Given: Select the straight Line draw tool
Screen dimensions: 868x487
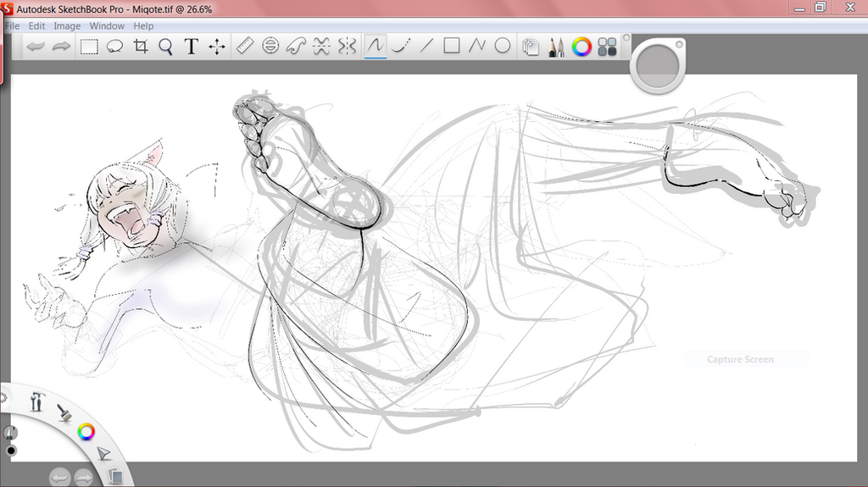Looking at the screenshot, I should pos(426,46).
